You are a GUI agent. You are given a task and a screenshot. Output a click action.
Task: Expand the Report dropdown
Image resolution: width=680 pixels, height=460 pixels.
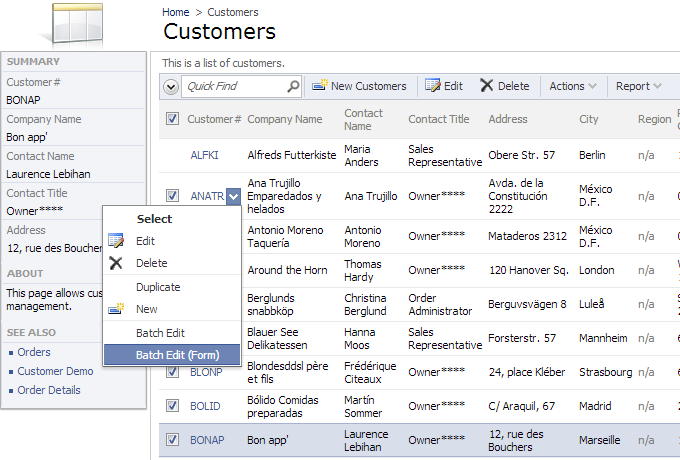point(638,86)
